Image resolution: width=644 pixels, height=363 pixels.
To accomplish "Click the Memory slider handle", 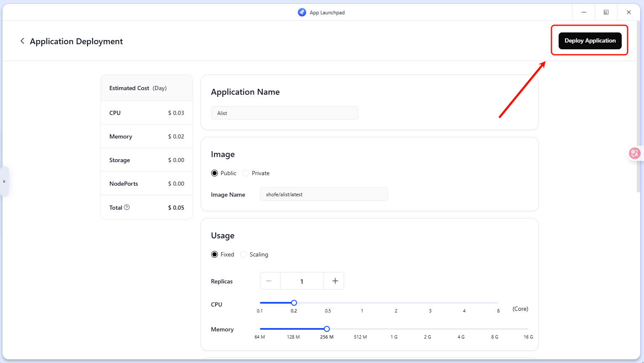I will 327,329.
